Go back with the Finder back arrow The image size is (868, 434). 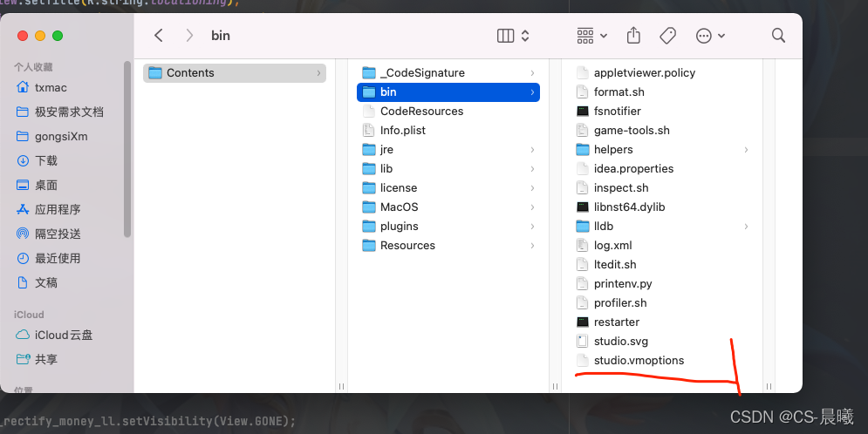point(158,36)
